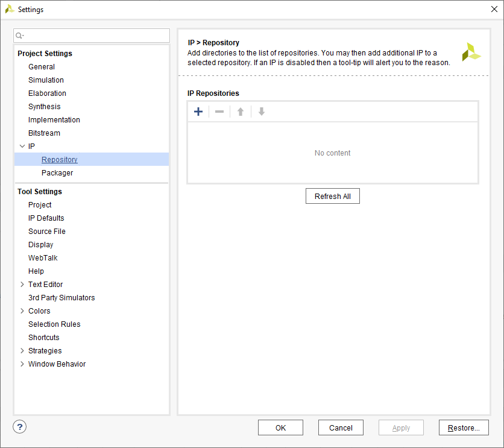Go to Shortcuts settings
Image resolution: width=504 pixels, height=448 pixels.
(x=44, y=338)
